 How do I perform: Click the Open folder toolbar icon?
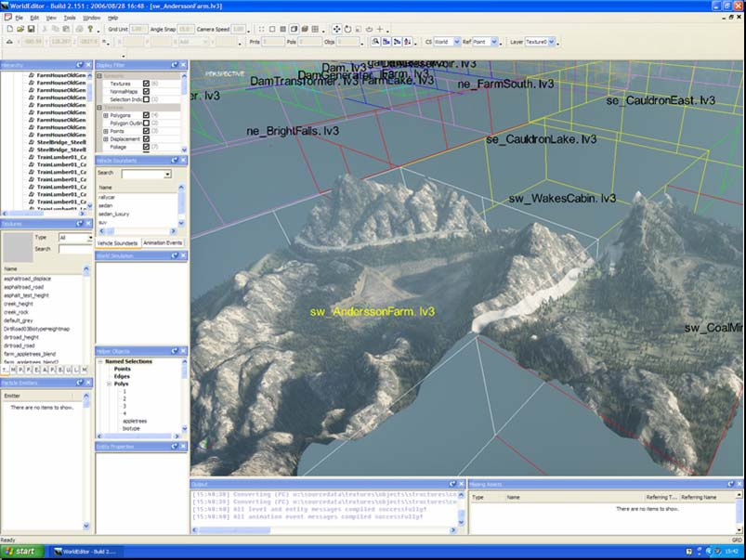click(20, 29)
